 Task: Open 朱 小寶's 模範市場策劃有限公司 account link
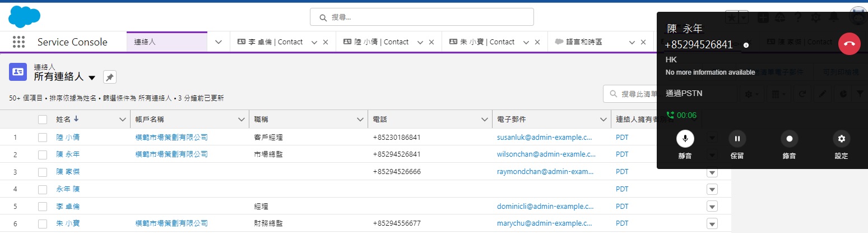(171, 223)
